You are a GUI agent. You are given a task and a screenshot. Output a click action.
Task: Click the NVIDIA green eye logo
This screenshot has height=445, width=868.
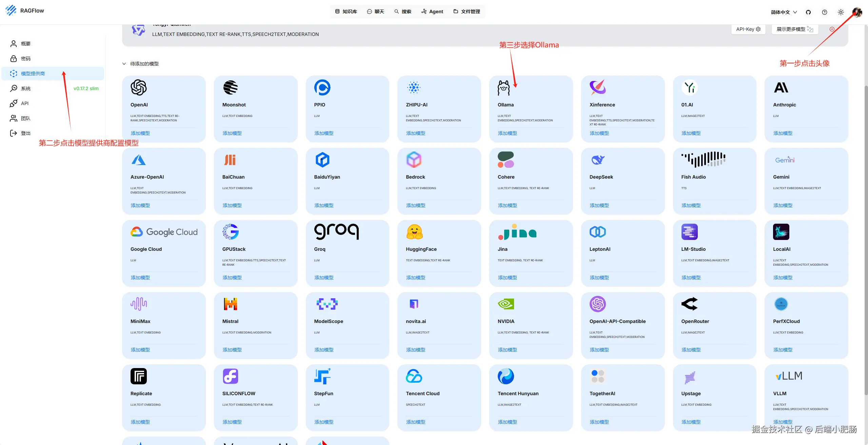506,304
